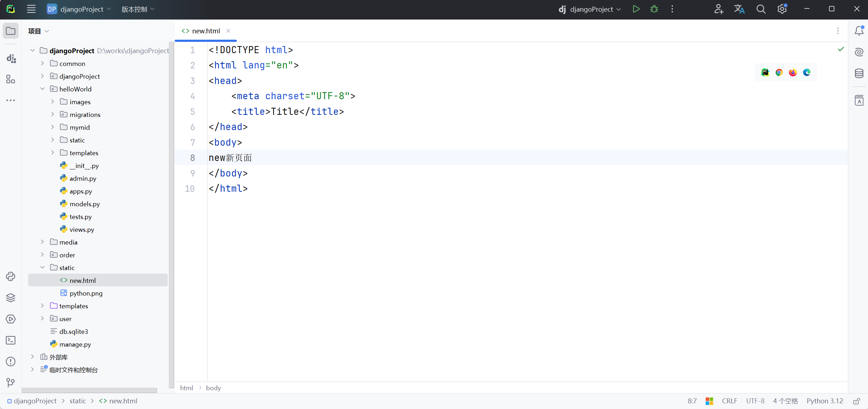Open the Problems tool window
Image resolution: width=868 pixels, height=409 pixels.
click(11, 362)
